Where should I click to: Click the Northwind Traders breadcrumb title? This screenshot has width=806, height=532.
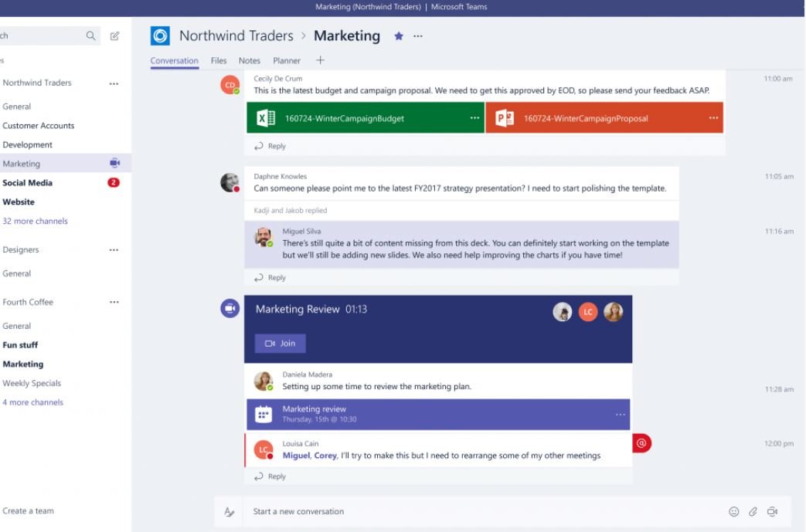tap(236, 36)
